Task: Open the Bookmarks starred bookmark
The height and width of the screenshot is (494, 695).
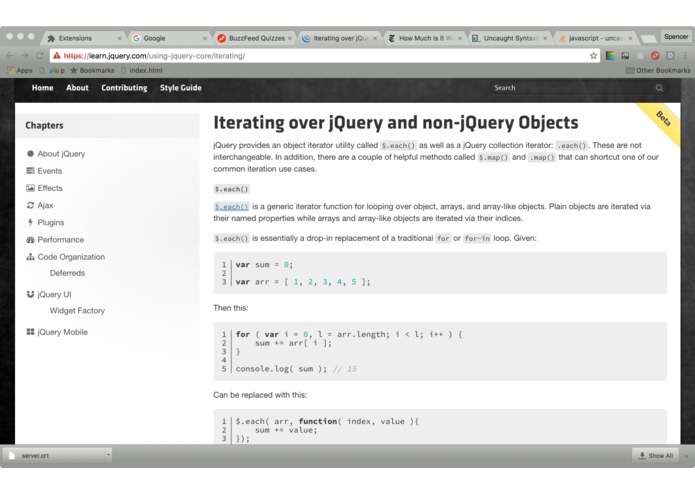Action: pos(92,70)
